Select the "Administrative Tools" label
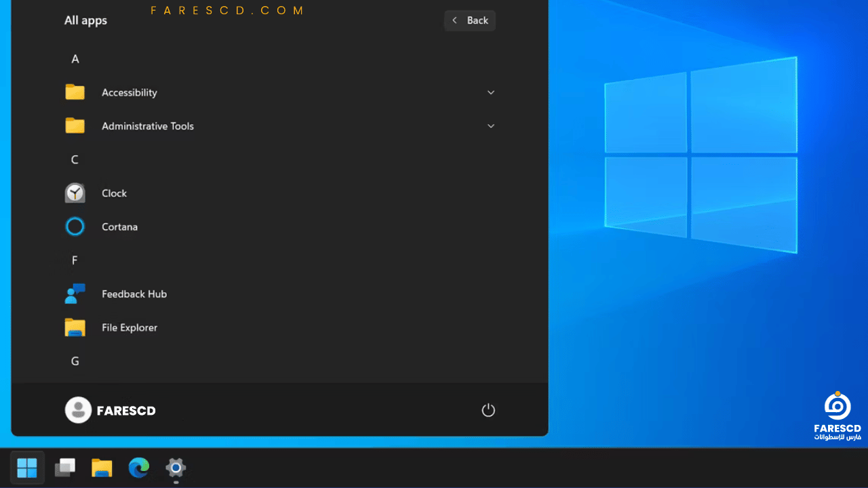 click(148, 126)
